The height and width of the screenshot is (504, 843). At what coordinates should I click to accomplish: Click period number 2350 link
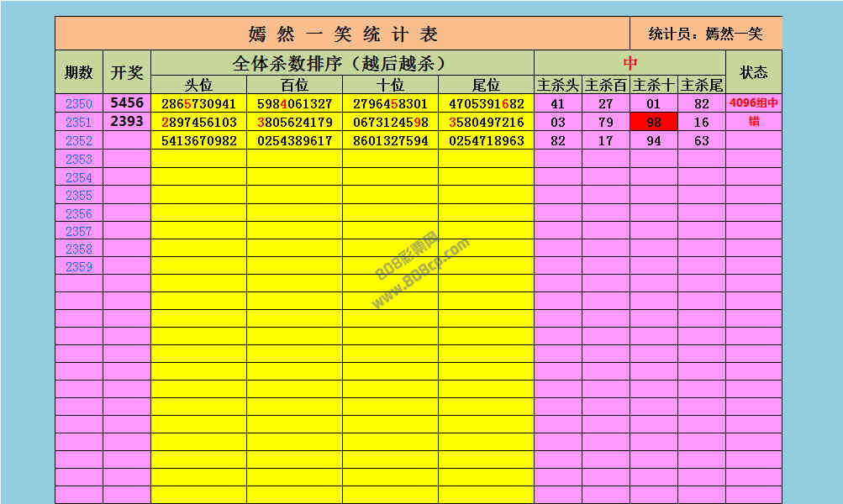(79, 104)
